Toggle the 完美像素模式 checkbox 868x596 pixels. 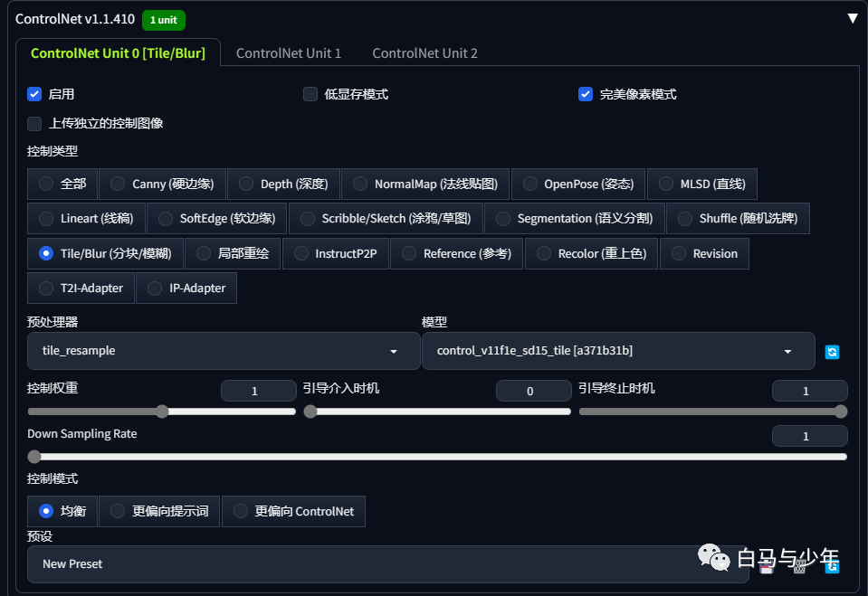pos(585,94)
